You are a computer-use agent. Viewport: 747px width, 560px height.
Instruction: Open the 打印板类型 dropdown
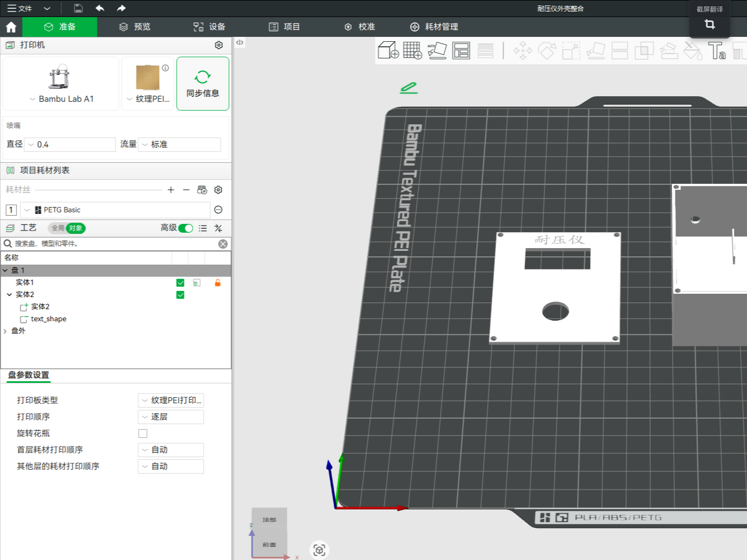(171, 400)
